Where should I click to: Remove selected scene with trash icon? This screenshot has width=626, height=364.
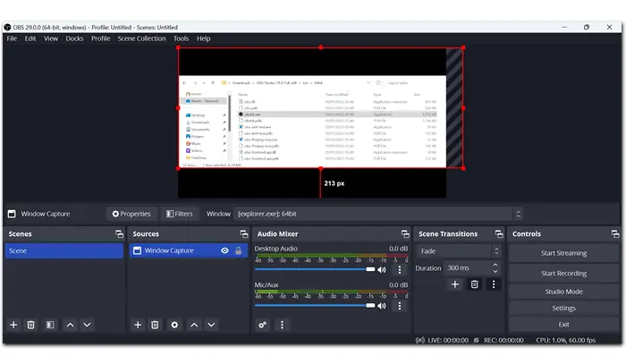[x=30, y=325]
